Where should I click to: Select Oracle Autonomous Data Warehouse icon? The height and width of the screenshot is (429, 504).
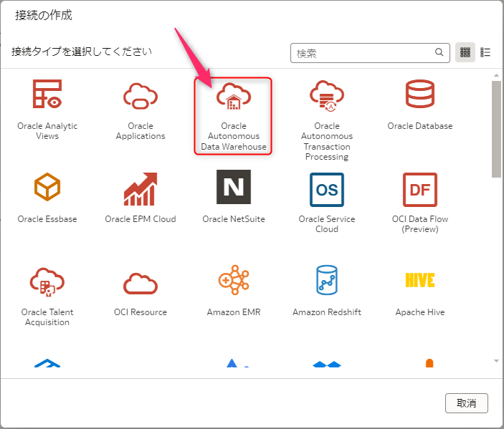click(234, 97)
